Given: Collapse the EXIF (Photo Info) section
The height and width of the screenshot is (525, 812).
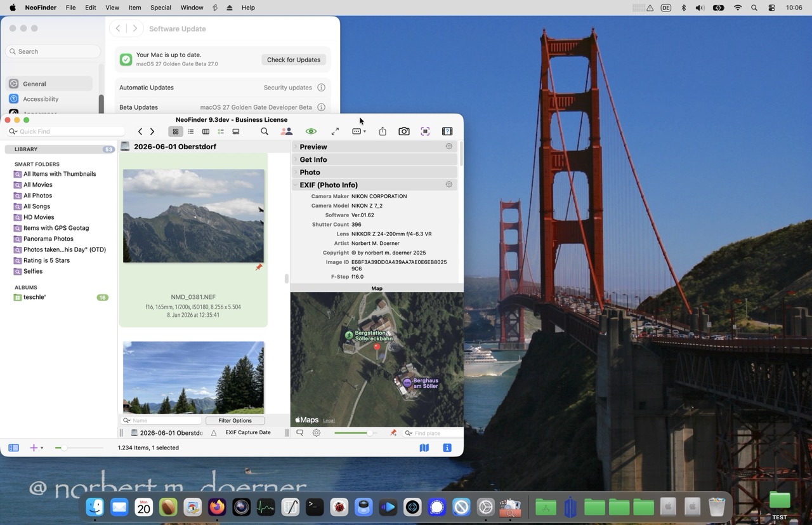Looking at the screenshot, I should (296, 185).
